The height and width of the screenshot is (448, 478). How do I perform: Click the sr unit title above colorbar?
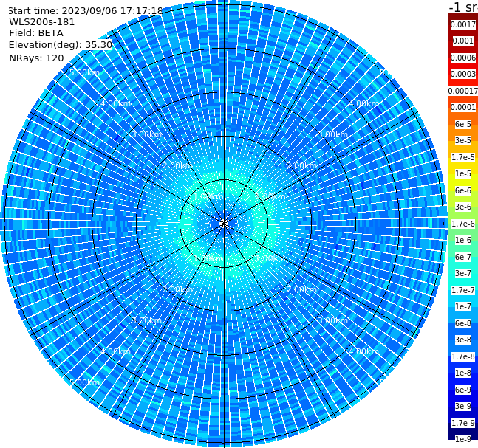pos(463,7)
